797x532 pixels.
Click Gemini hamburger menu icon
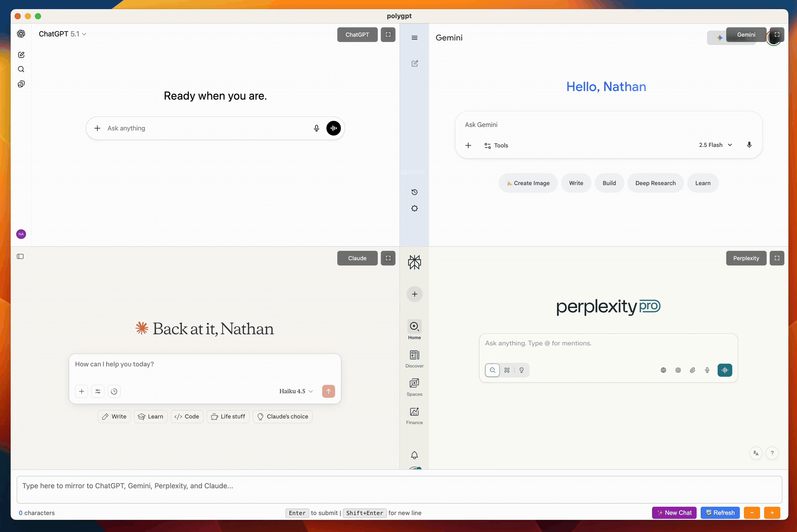point(414,38)
